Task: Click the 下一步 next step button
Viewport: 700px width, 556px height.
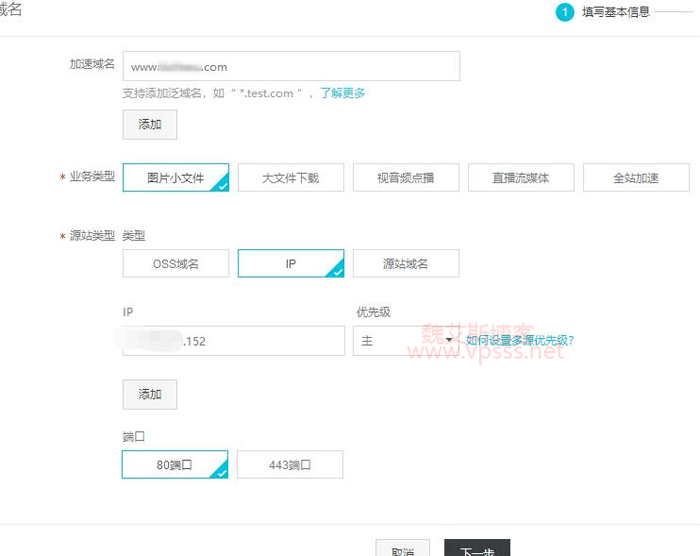Action: (x=477, y=549)
